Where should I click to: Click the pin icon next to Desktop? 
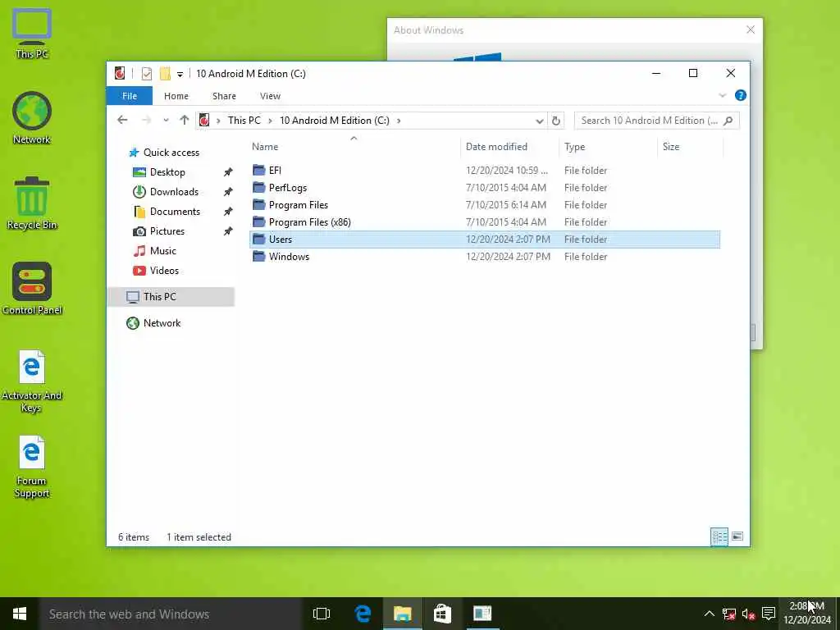coord(228,172)
